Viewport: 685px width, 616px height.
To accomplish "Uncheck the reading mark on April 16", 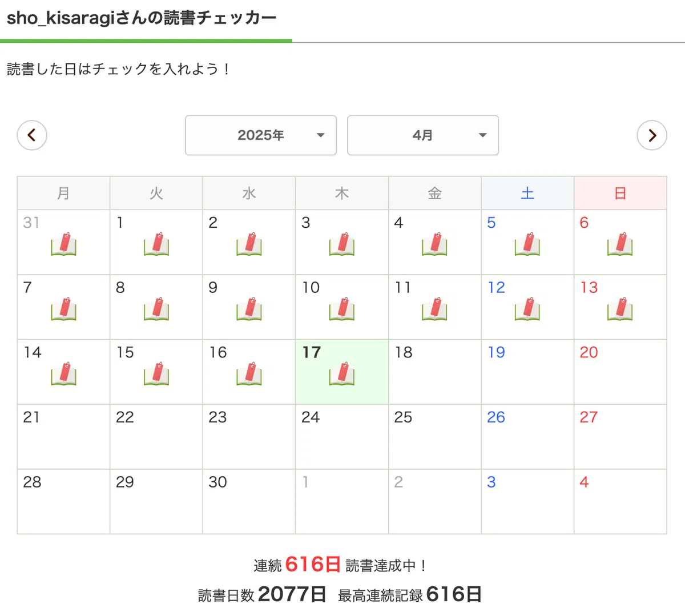I will point(249,373).
